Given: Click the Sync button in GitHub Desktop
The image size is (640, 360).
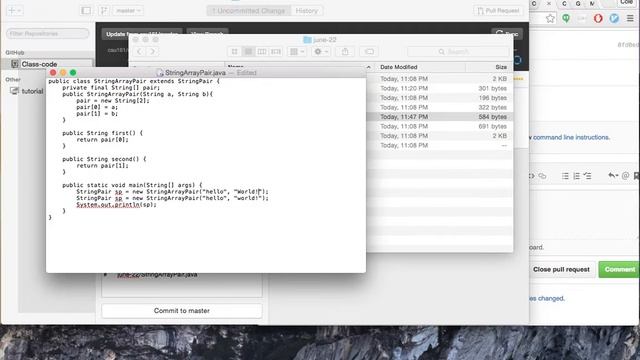Looking at the screenshot, I should 507,33.
